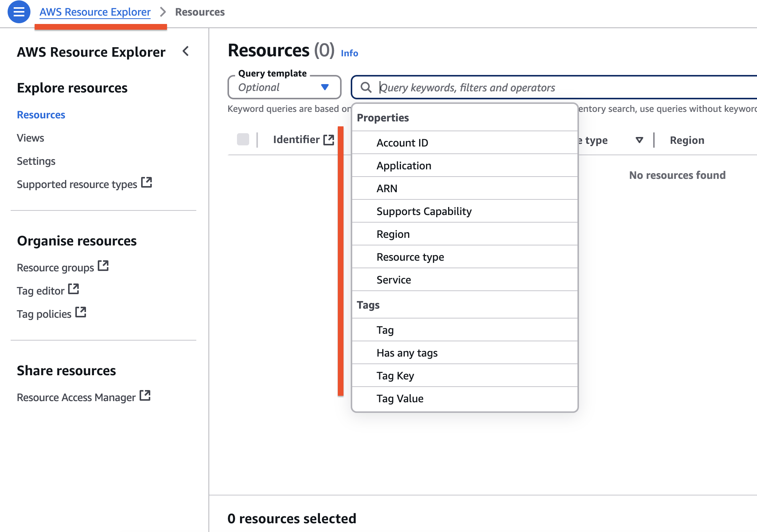The width and height of the screenshot is (757, 532).
Task: Open Views in the sidebar
Action: tap(30, 138)
